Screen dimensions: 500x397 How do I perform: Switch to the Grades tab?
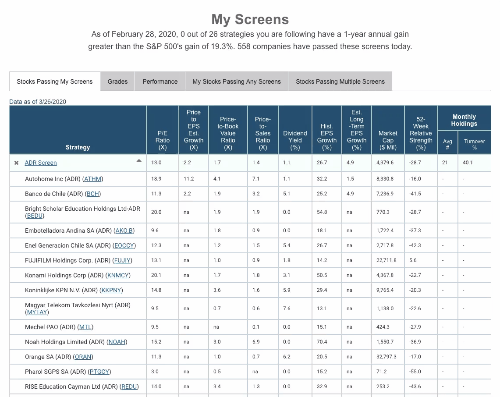coord(117,81)
